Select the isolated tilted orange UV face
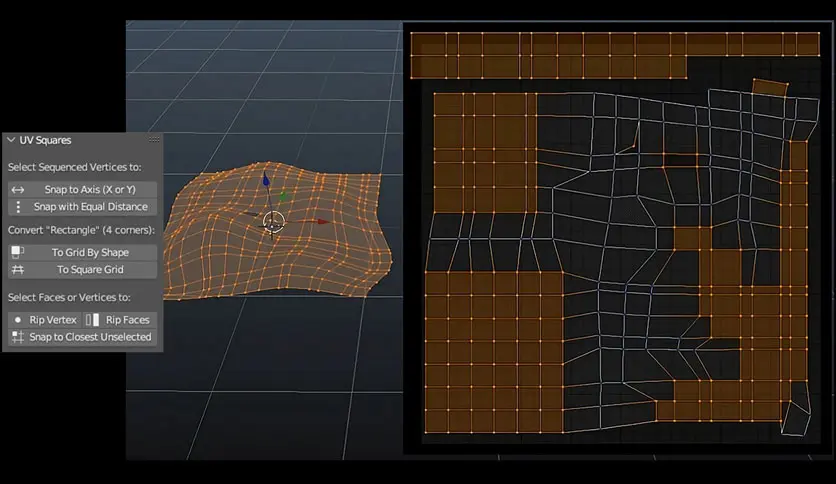This screenshot has width=836, height=484. 770,87
